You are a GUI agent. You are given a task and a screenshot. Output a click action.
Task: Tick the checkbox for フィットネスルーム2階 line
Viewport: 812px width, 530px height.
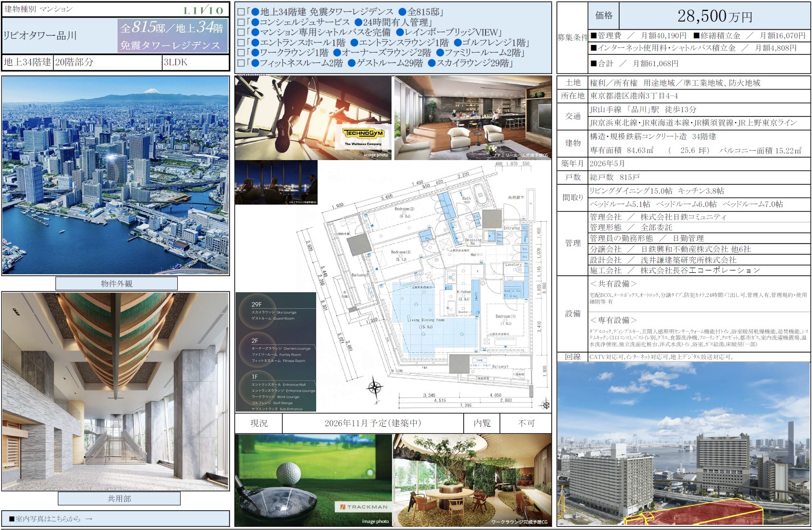click(x=241, y=63)
